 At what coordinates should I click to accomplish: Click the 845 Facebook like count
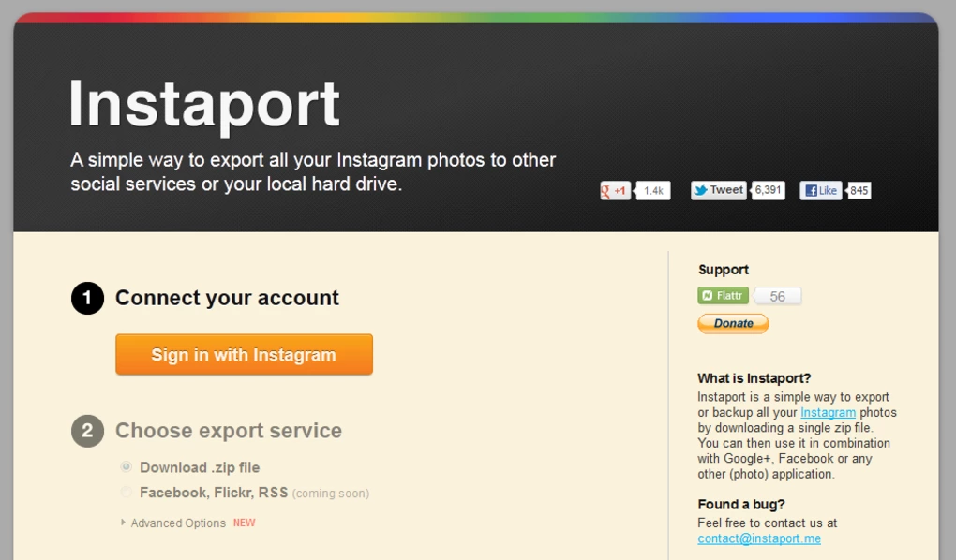pyautogui.click(x=859, y=191)
